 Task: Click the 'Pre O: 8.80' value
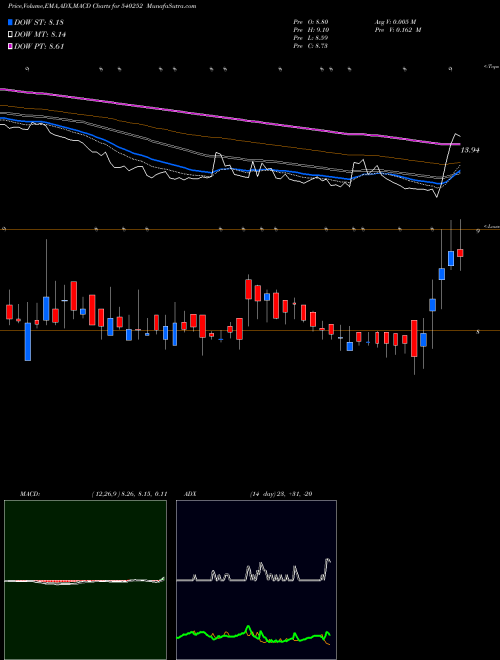[311, 21]
